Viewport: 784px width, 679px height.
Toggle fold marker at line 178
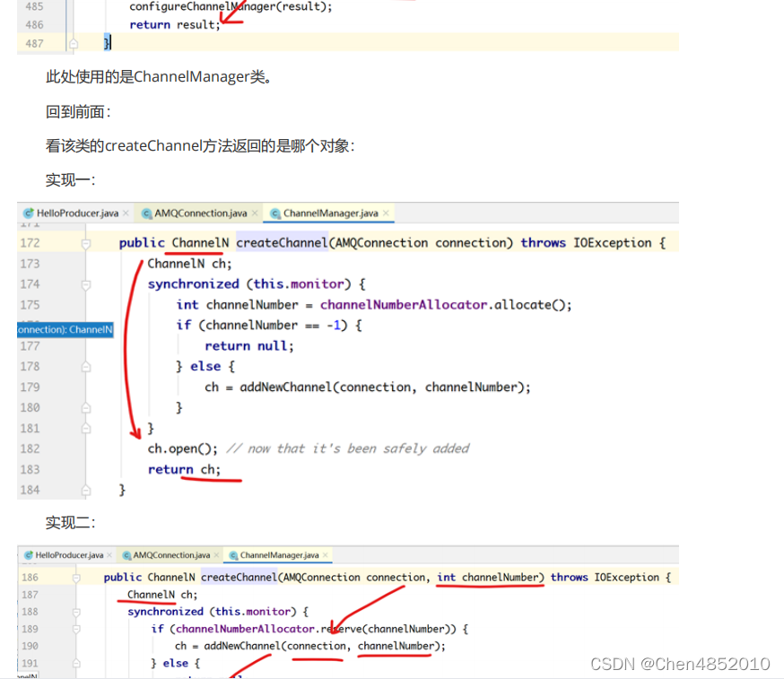(x=86, y=367)
